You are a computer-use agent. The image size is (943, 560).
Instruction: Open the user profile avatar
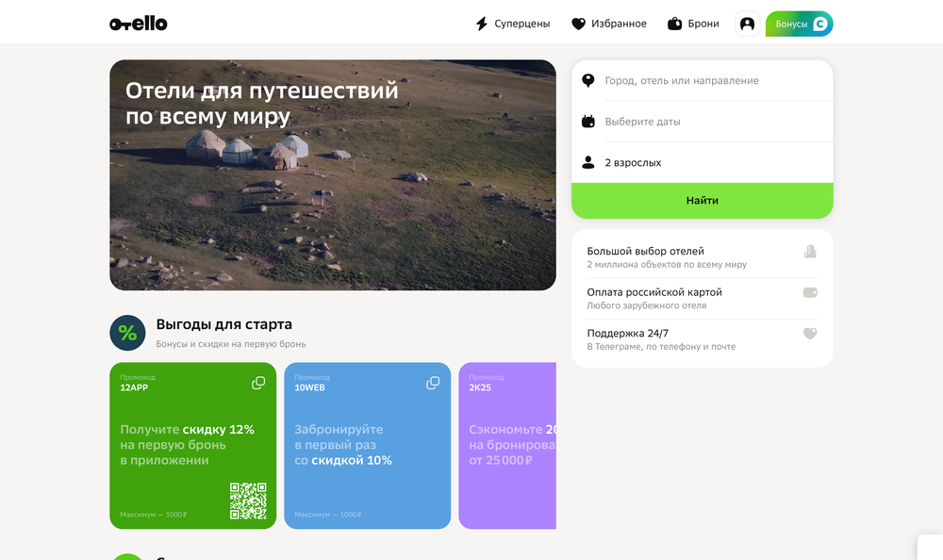click(747, 24)
